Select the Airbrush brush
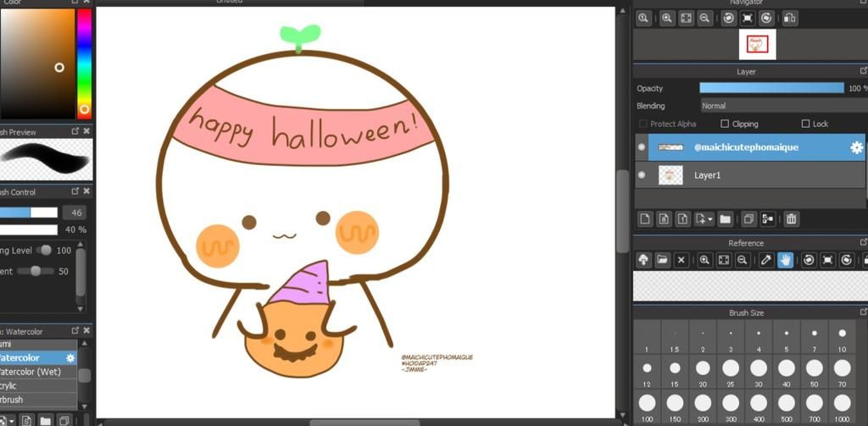The image size is (868, 426). pyautogui.click(x=38, y=400)
